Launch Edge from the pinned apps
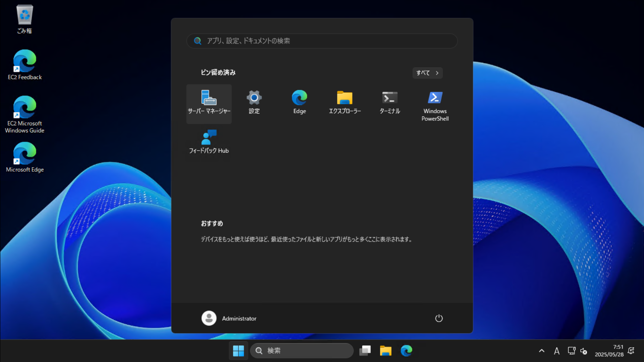Image resolution: width=644 pixels, height=362 pixels. (299, 104)
